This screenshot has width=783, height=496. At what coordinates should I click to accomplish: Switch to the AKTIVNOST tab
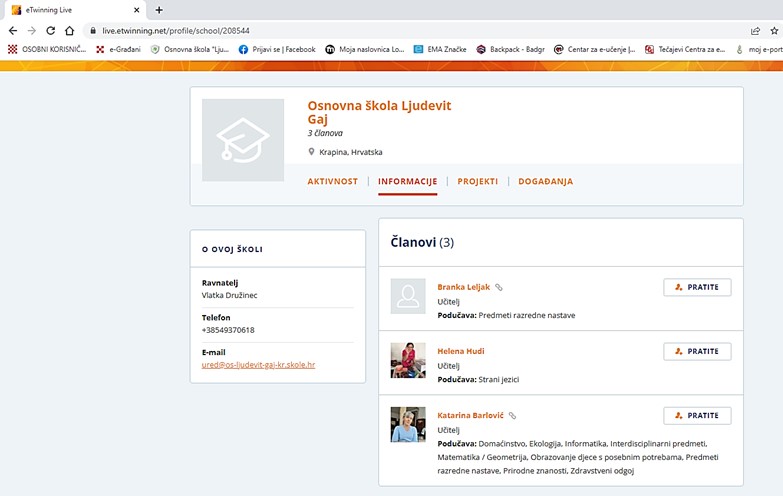click(x=333, y=181)
